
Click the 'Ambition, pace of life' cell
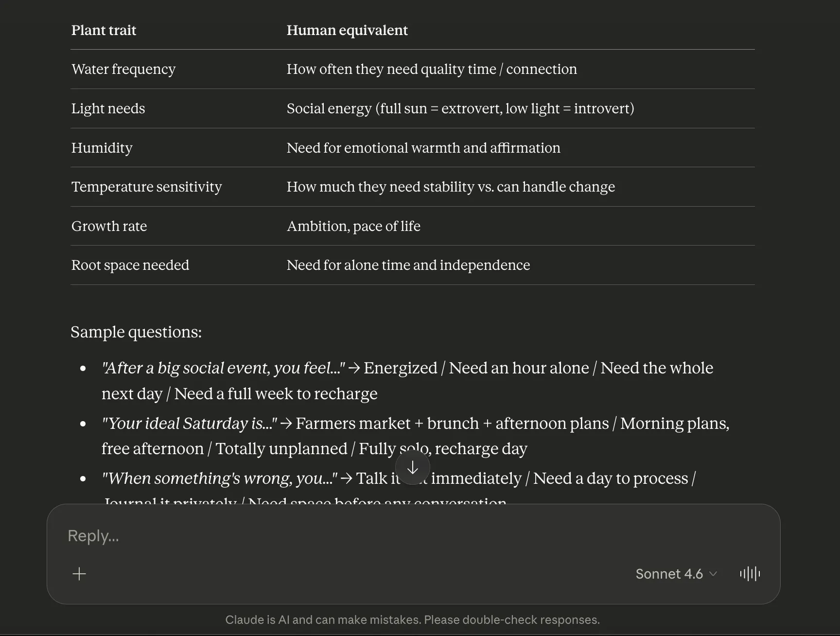point(353,226)
